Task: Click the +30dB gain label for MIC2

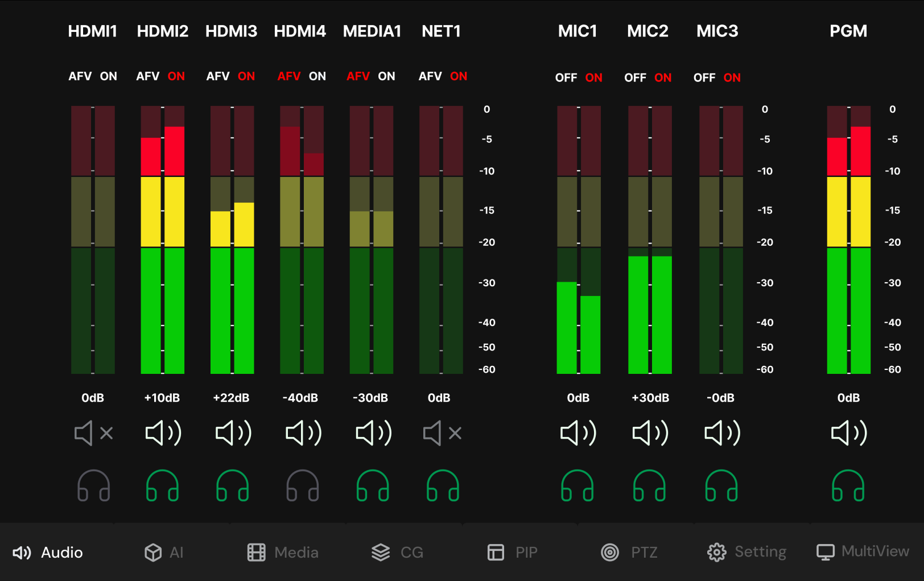Action: tap(650, 398)
